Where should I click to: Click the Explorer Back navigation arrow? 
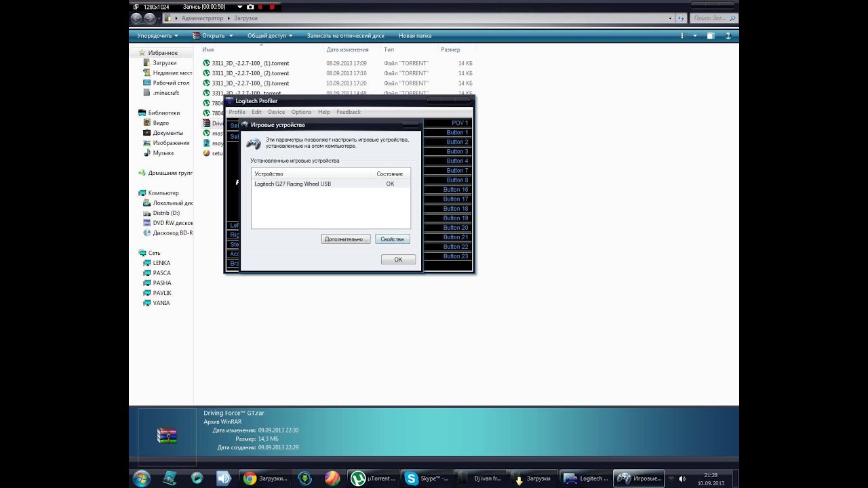(137, 18)
